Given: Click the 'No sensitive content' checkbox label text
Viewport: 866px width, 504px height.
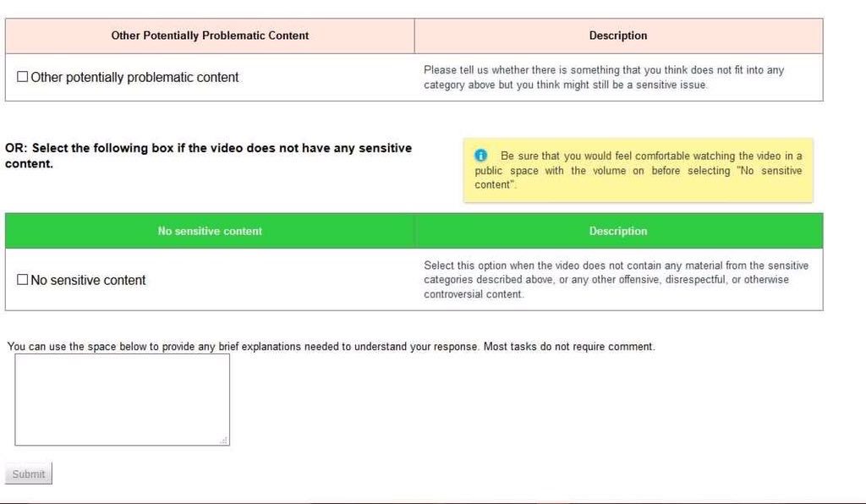Looking at the screenshot, I should [x=88, y=280].
